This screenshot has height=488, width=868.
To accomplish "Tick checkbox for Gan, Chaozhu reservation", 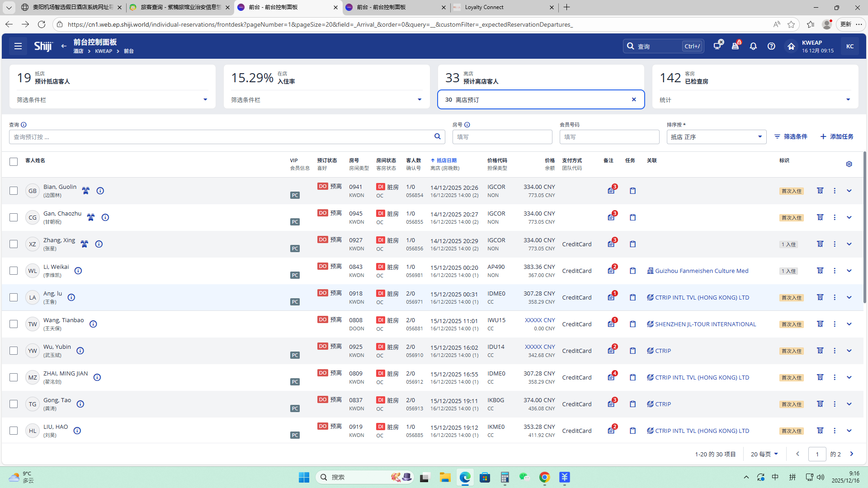I will coord(14,217).
